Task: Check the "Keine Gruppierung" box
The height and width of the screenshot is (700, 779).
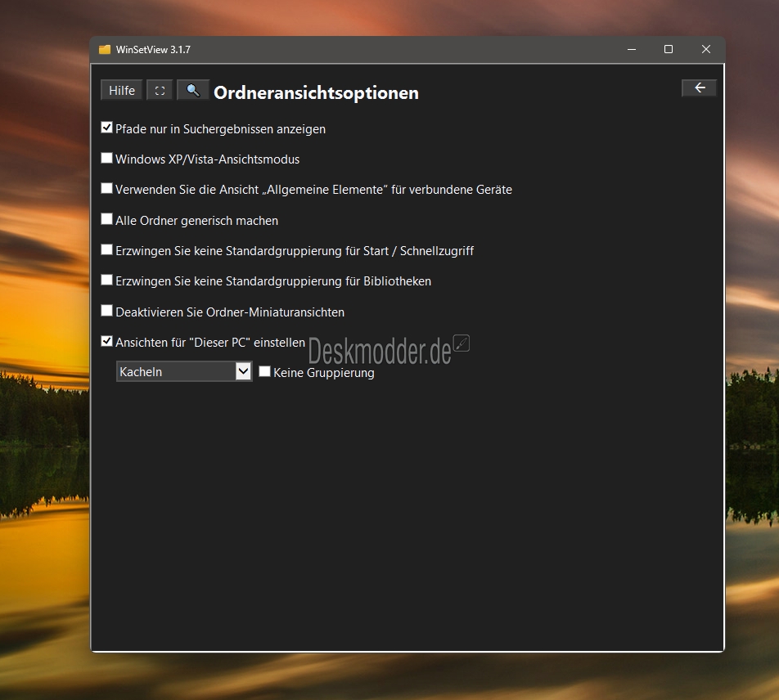Action: click(264, 371)
